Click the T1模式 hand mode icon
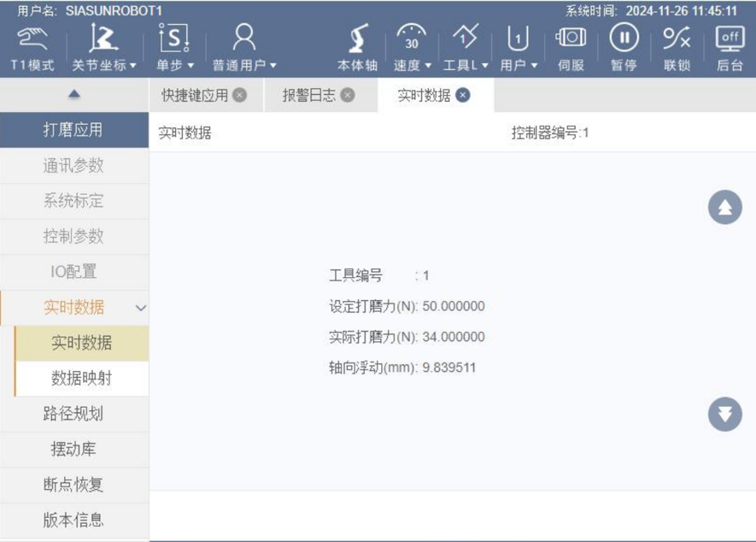756x542 pixels. click(32, 39)
